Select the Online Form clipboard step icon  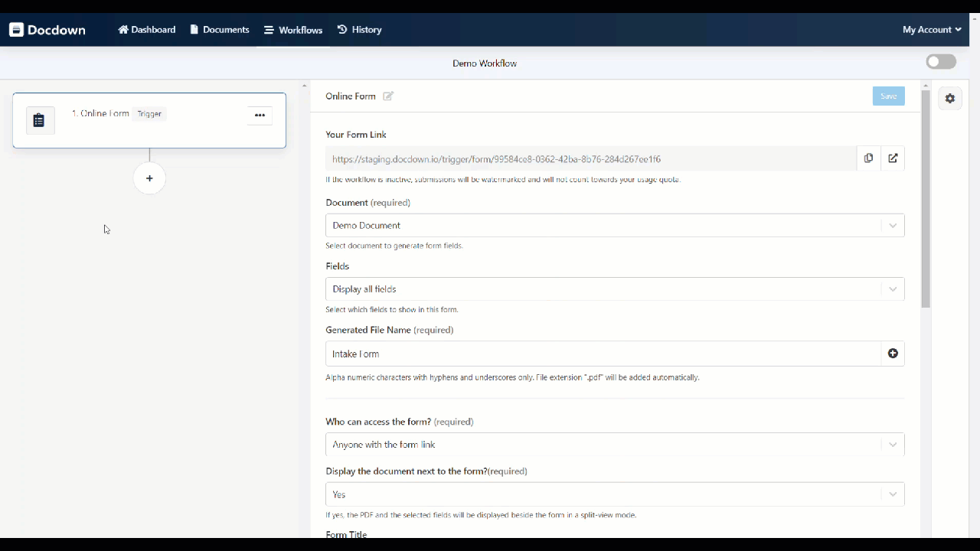click(x=39, y=120)
